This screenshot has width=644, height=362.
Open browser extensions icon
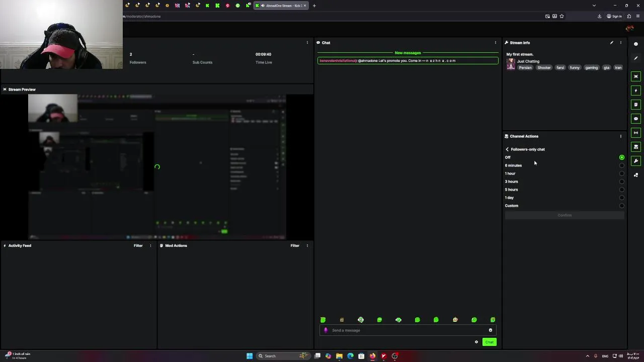tap(629, 16)
